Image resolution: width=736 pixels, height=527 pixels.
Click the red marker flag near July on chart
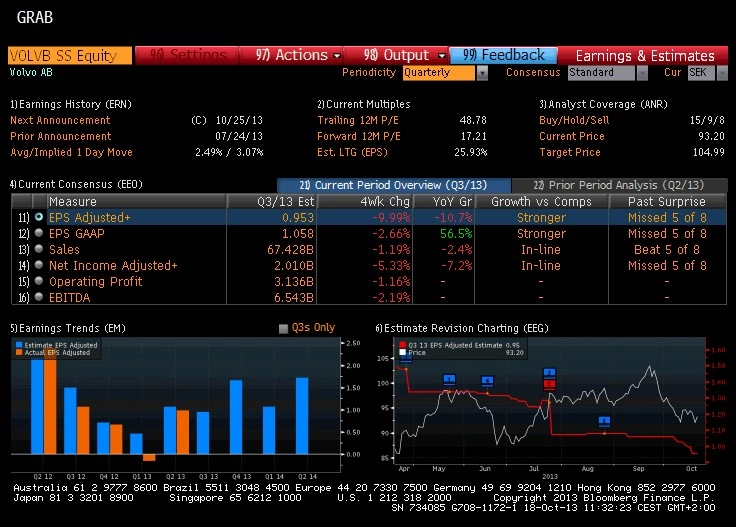pos(549,384)
